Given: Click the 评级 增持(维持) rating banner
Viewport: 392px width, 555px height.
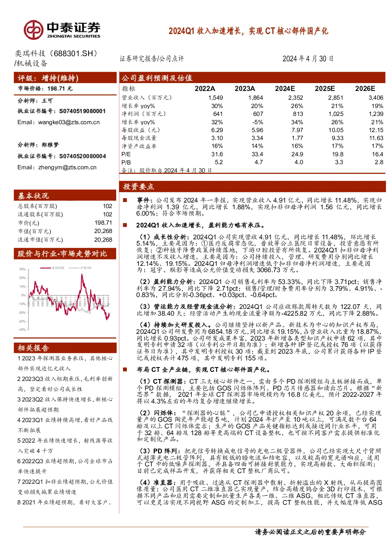Looking at the screenshot, I should click(x=65, y=78).
